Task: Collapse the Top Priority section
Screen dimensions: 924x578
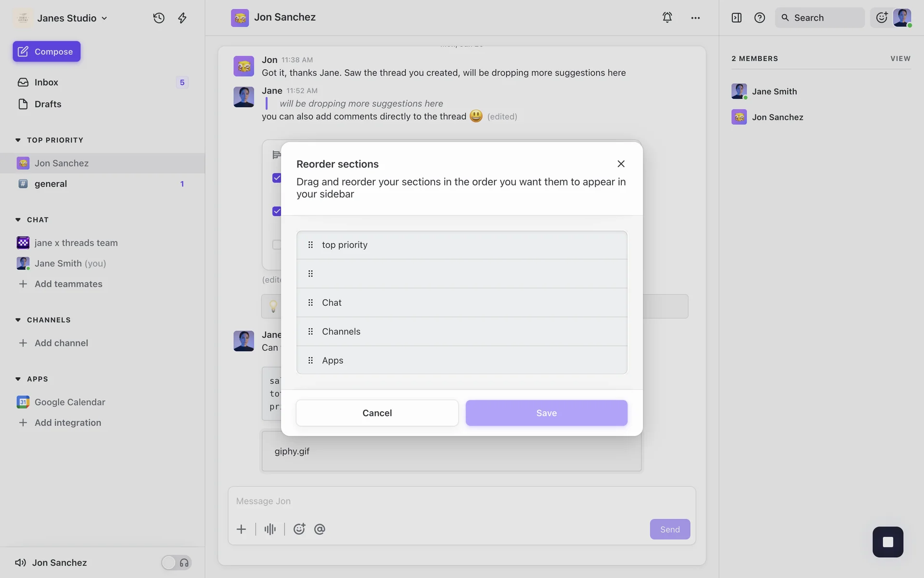Action: pos(18,140)
